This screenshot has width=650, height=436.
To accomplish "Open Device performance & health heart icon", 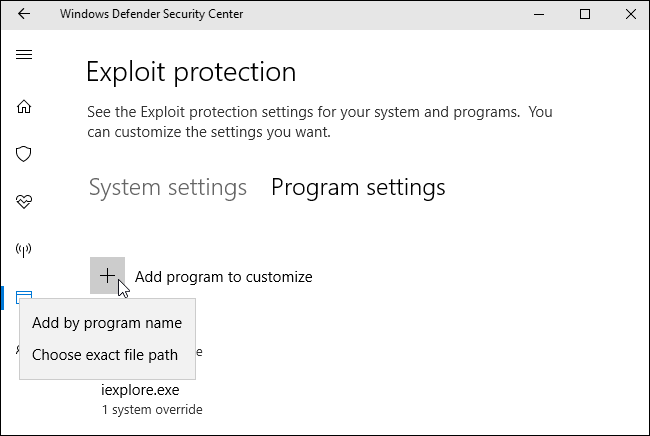I will [x=24, y=201].
